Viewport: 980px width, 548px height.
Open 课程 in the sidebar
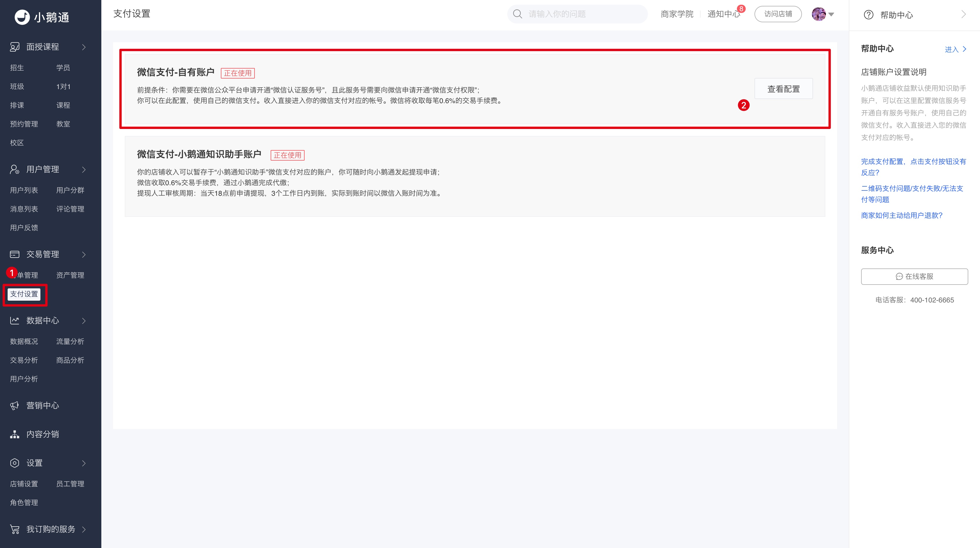click(63, 105)
